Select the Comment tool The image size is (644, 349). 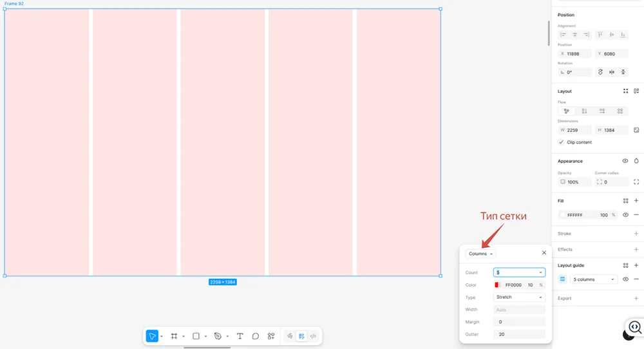pos(256,336)
